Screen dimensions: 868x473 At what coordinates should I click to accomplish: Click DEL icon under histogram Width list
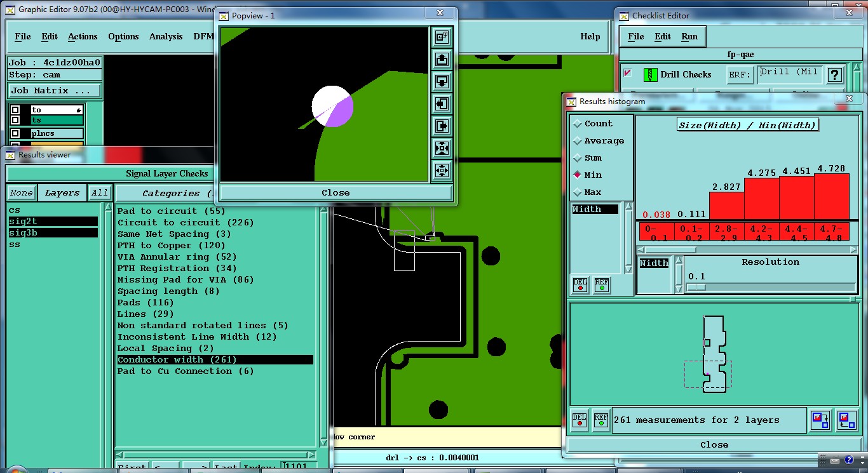tap(580, 285)
